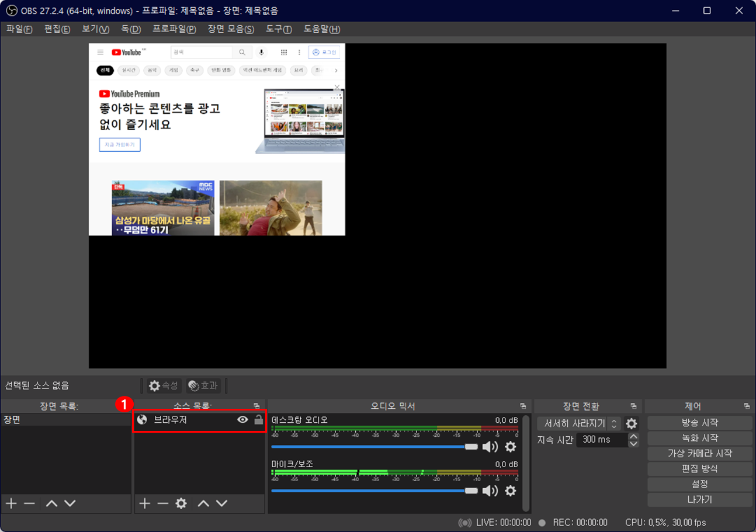Open the YouTube apps grid icon

tap(284, 53)
